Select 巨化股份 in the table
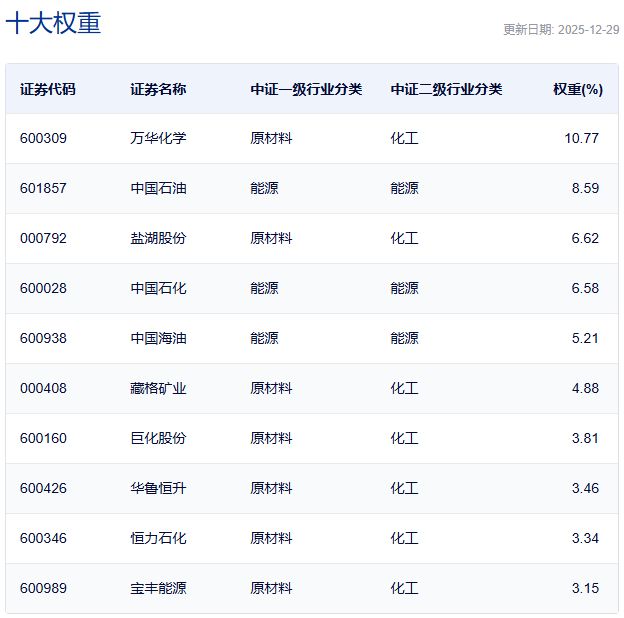 [158, 438]
